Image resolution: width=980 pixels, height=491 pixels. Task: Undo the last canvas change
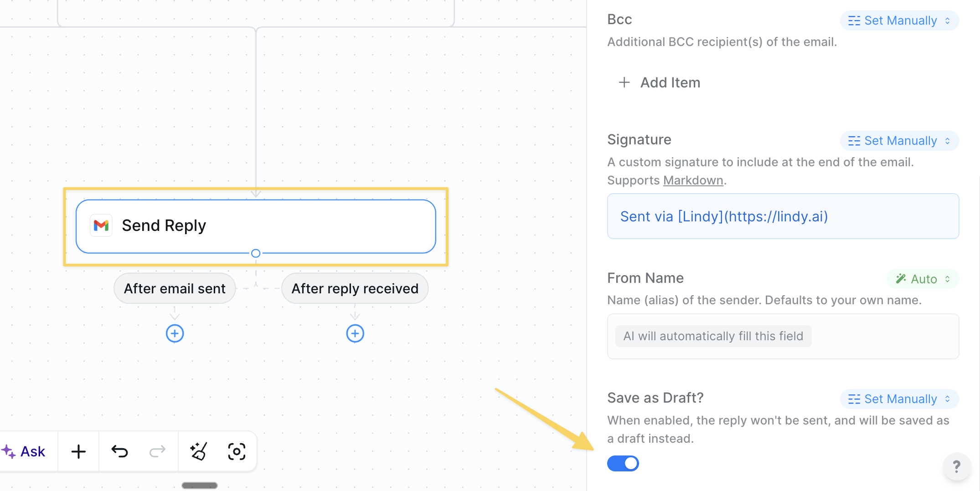(x=119, y=451)
